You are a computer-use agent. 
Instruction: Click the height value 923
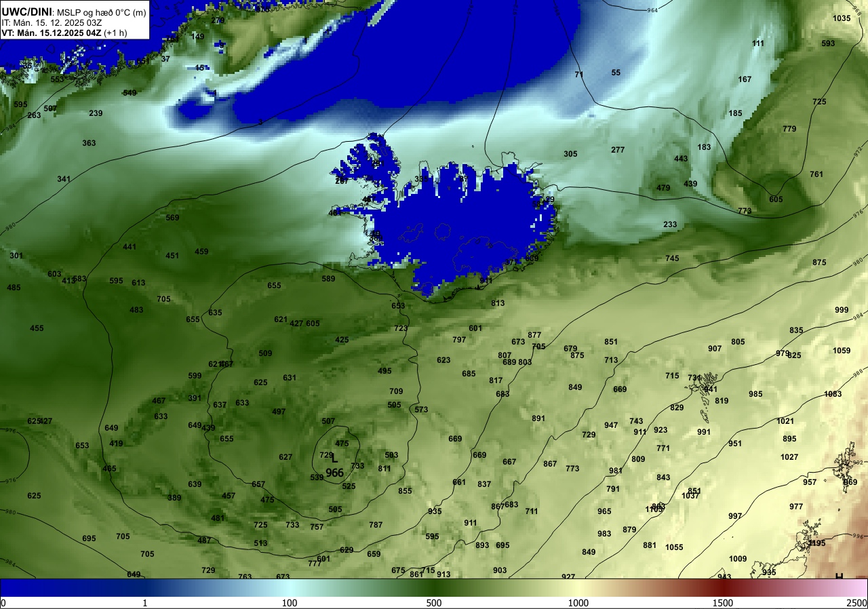click(x=660, y=430)
